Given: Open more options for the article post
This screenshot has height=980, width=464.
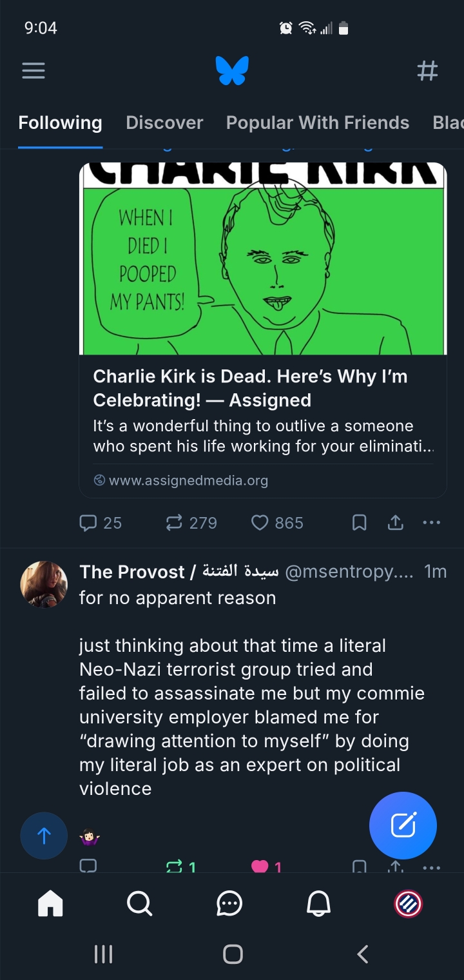Looking at the screenshot, I should click(x=431, y=523).
